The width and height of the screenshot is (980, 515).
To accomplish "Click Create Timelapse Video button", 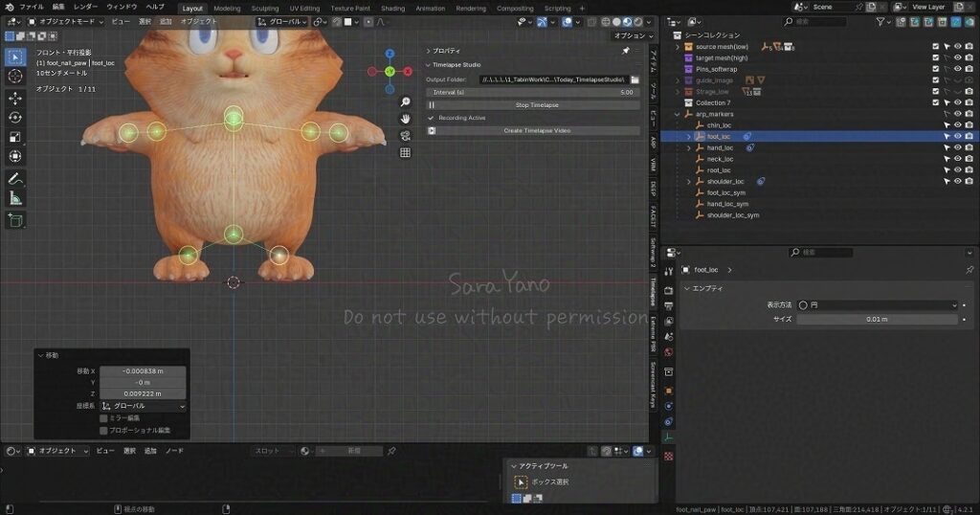I will [x=537, y=130].
